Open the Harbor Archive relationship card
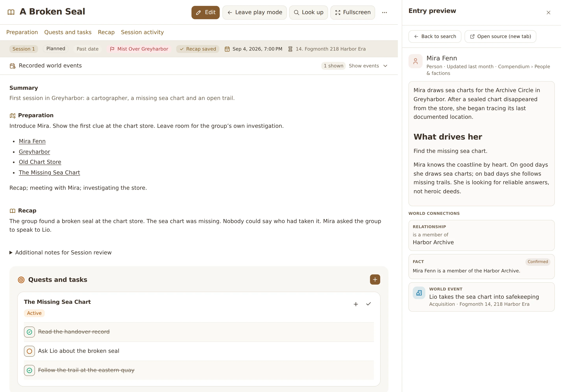The image size is (565, 392). pos(481,235)
